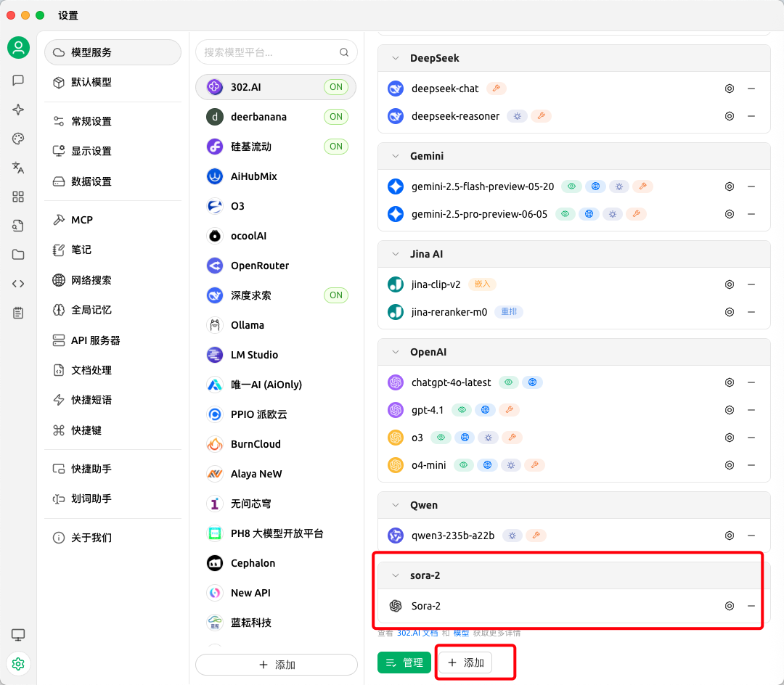Viewport: 784px width, 685px height.
Task: Open gear settings for deepseek-chat model
Action: [730, 89]
